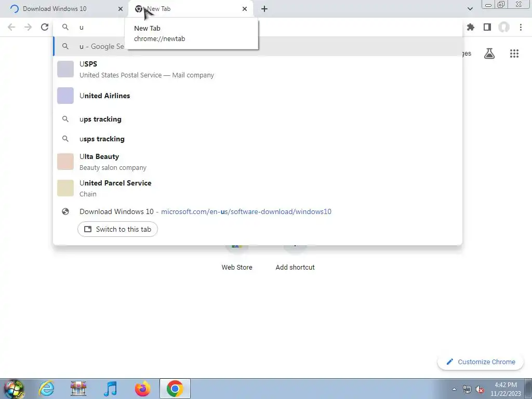Open the microsoft.com Download Windows 10 suggestion
The image size is (532, 399).
tap(258, 211)
